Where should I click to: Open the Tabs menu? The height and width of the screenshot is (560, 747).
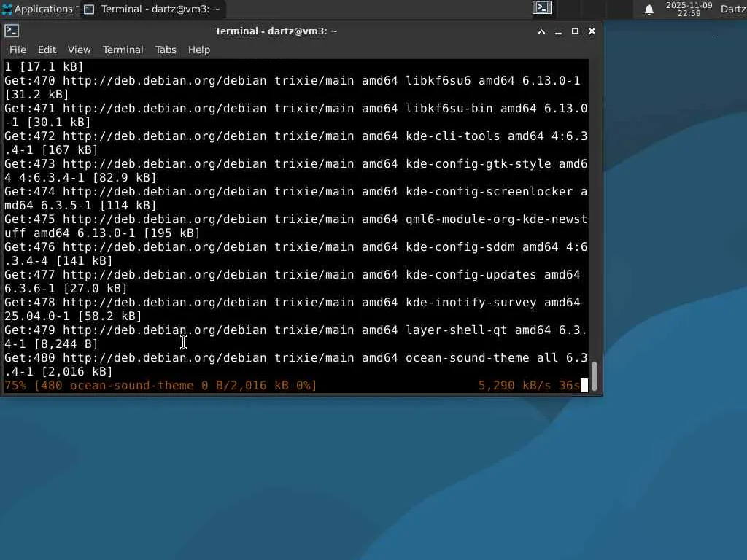(166, 50)
